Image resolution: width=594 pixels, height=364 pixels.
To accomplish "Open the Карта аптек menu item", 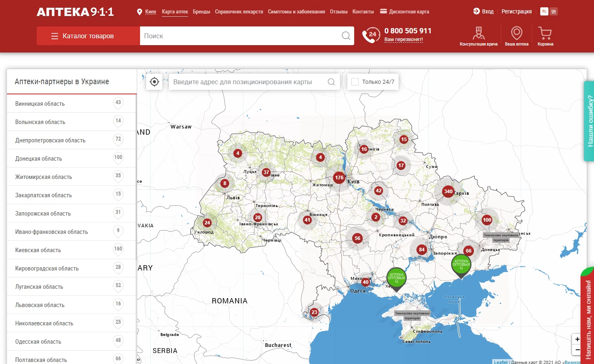I will 175,12.
